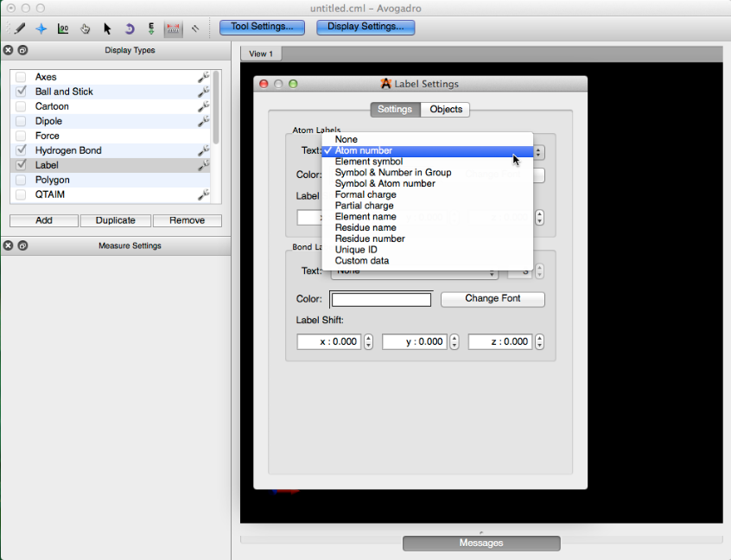This screenshot has width=731, height=560.
Task: Switch to the Objects tab
Action: click(446, 109)
